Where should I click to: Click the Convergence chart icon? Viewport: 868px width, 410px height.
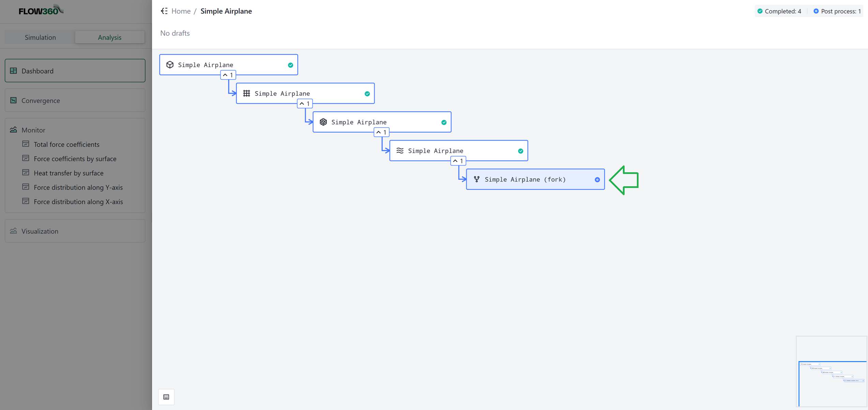pos(14,100)
